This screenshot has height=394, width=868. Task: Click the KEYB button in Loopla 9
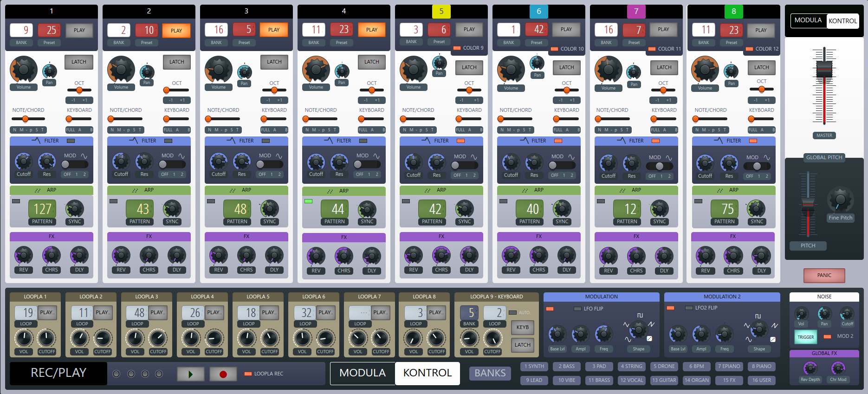tap(523, 327)
